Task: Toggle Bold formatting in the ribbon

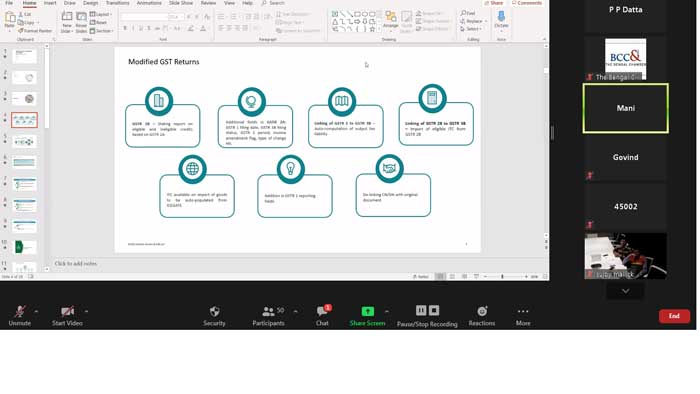Action: tap(125, 28)
